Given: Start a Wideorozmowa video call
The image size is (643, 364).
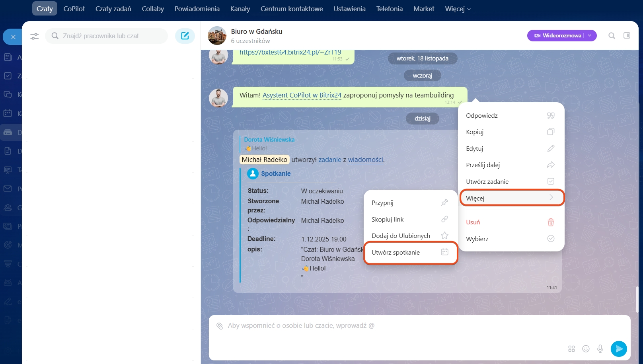Looking at the screenshot, I should point(557,35).
